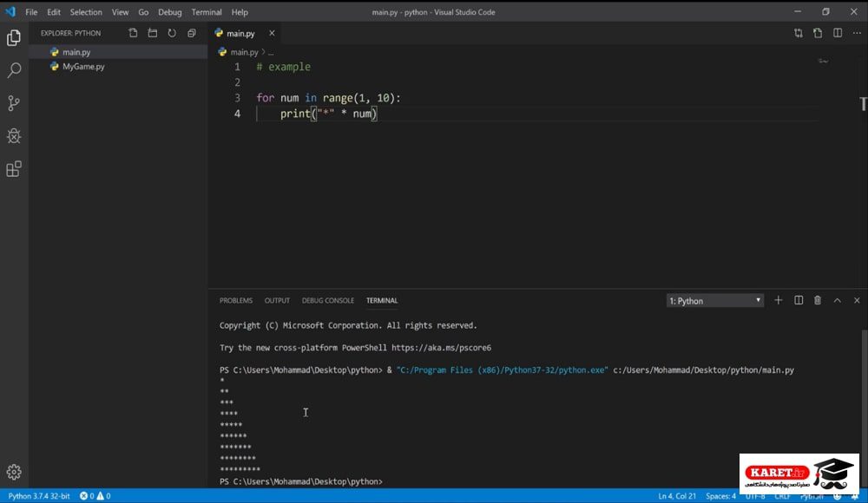
Task: Click 'Ln 4, Col 21' in status bar
Action: tap(677, 496)
